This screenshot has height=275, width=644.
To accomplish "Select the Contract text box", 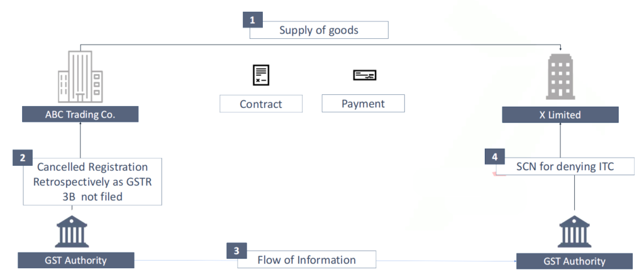I will coord(261,104).
